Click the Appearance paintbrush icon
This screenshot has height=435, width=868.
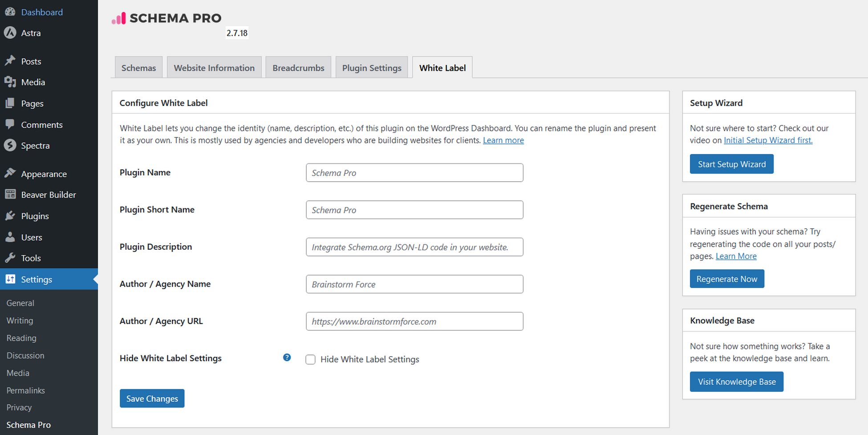10,173
